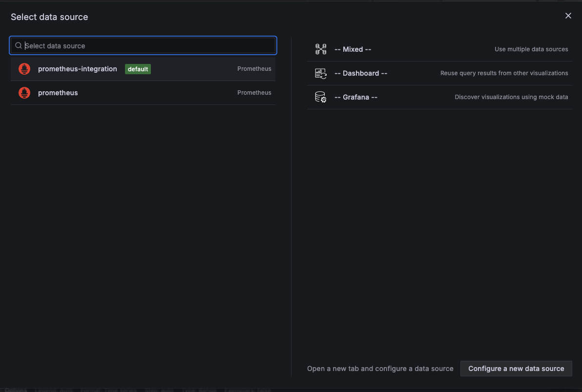Click Configure a new data source button
The image size is (582, 392).
click(x=516, y=369)
